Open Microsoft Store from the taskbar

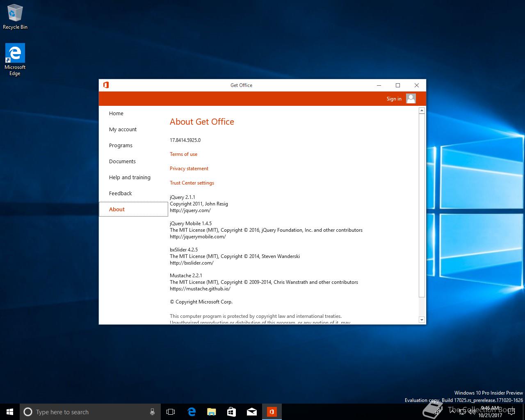pos(231,412)
